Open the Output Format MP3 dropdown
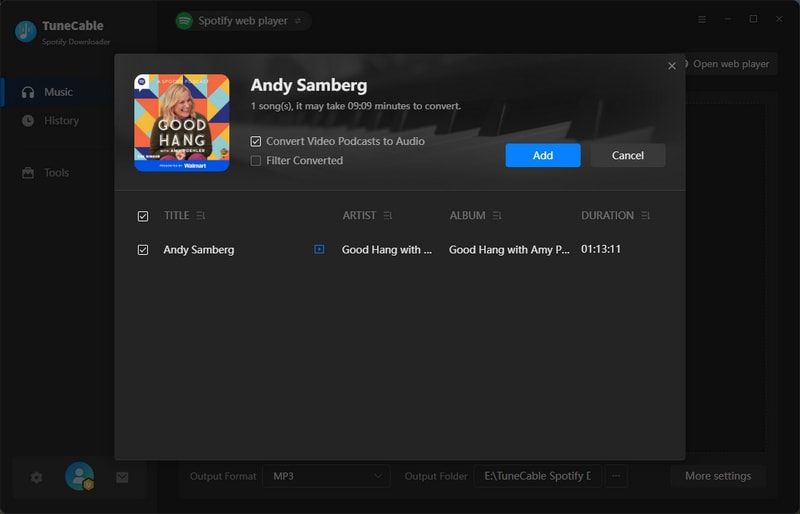The width and height of the screenshot is (800, 514). [327, 476]
